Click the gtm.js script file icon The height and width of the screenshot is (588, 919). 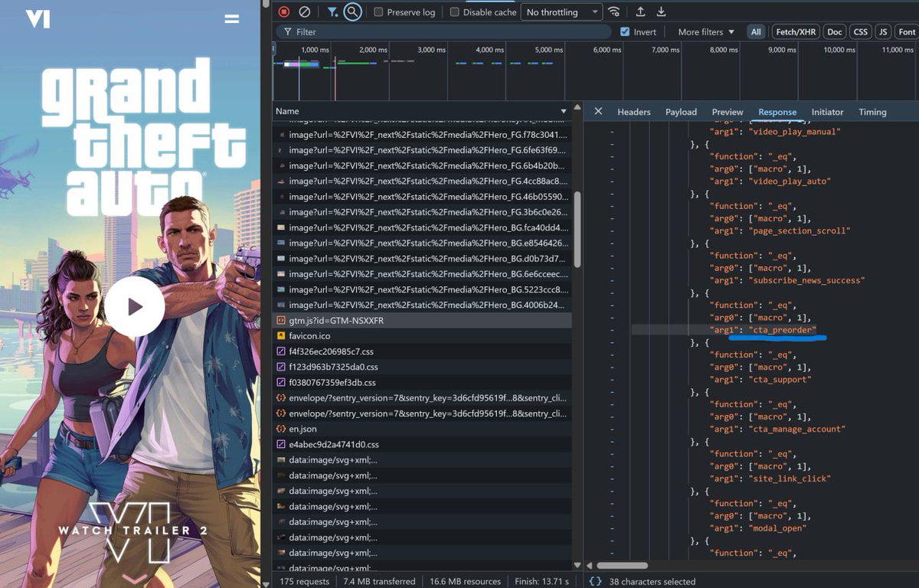point(281,320)
